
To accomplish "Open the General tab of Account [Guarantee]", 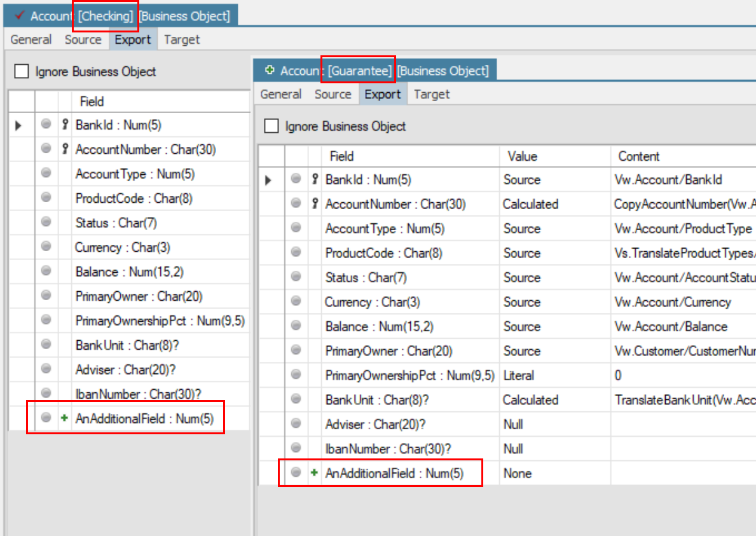I will (x=280, y=93).
